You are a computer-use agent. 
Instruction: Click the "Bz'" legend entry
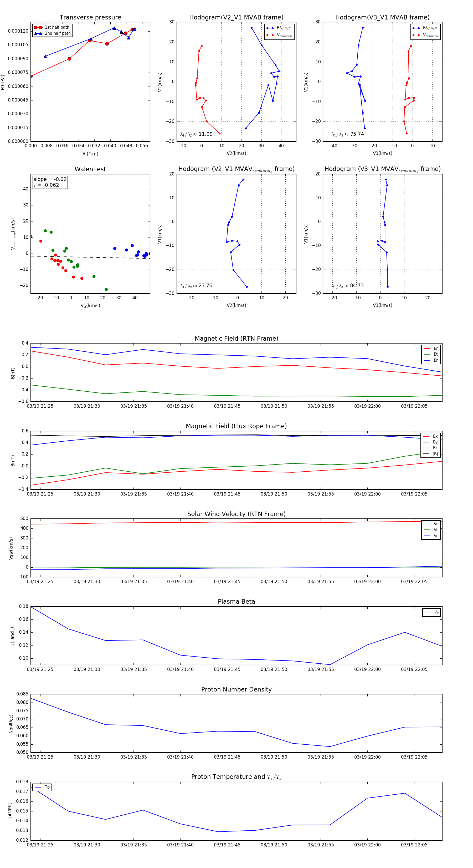coord(431,448)
